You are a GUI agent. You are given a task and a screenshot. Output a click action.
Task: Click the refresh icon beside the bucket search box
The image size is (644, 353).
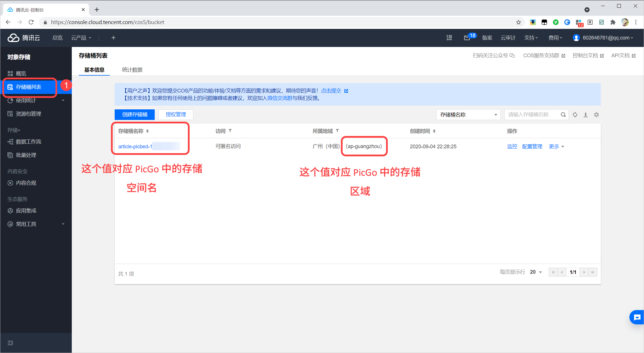coord(575,115)
